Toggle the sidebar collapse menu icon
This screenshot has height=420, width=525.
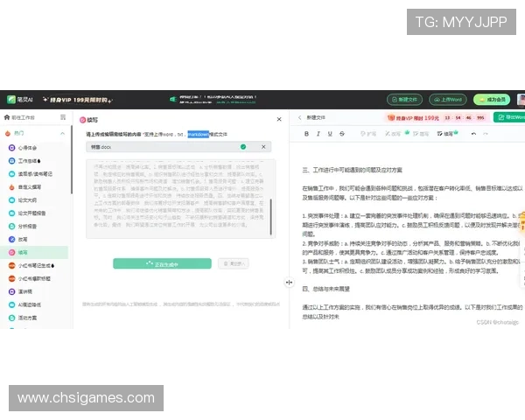63,117
